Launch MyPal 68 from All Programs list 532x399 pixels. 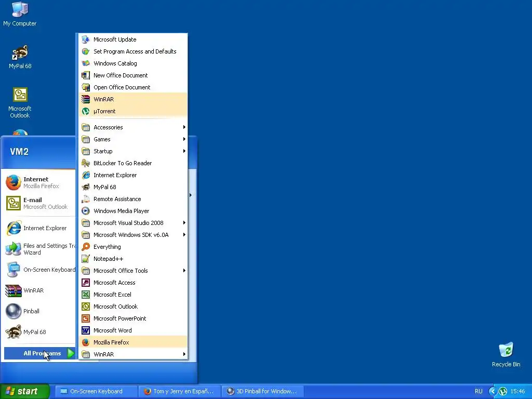pos(133,187)
